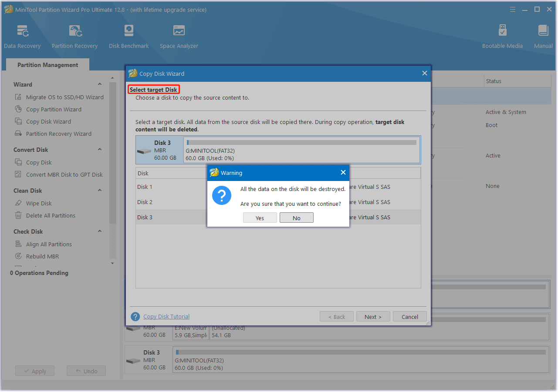Click Copy Disk icon under Convert Disk
The width and height of the screenshot is (558, 392).
tap(18, 162)
